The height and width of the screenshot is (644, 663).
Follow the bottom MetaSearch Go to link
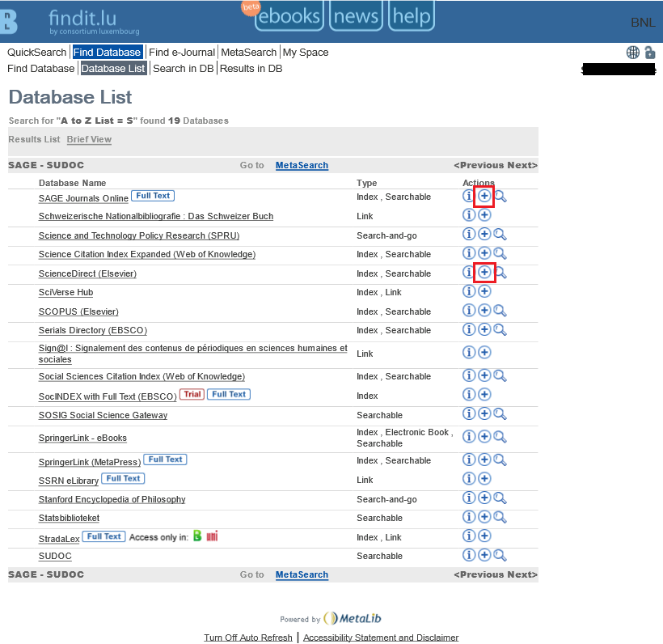(302, 574)
